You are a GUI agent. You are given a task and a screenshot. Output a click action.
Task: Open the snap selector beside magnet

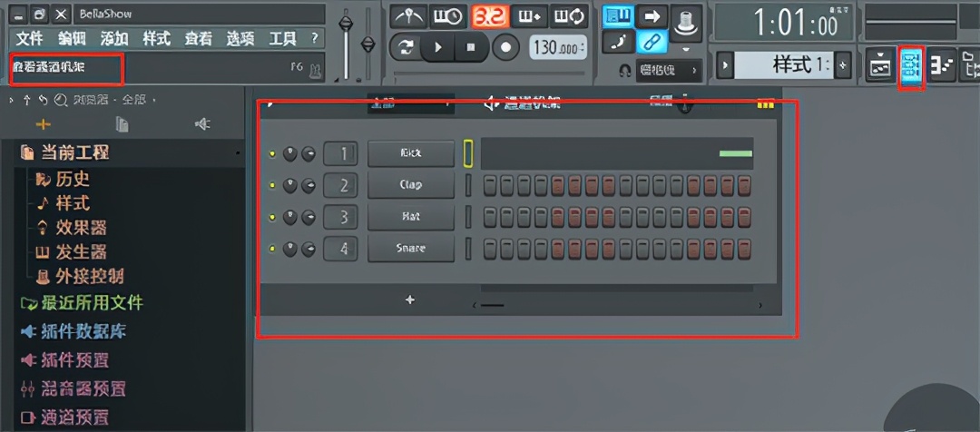click(669, 71)
